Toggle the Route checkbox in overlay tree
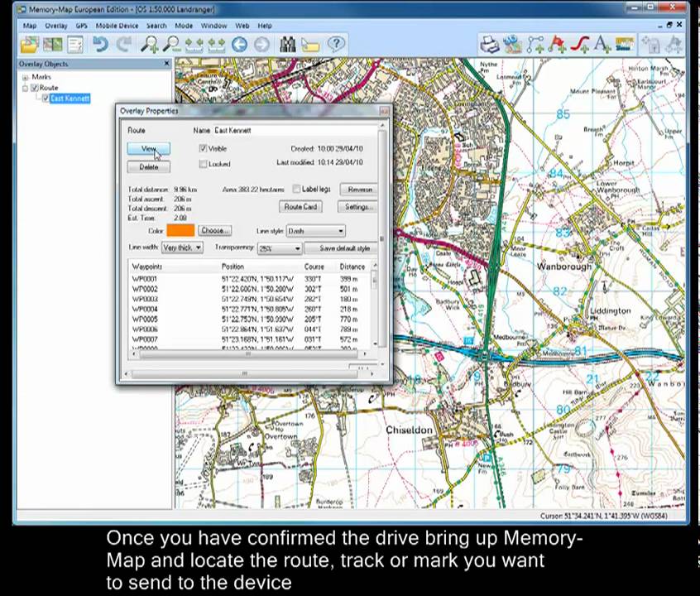Screen dimensions: 700x596 pyautogui.click(x=35, y=88)
